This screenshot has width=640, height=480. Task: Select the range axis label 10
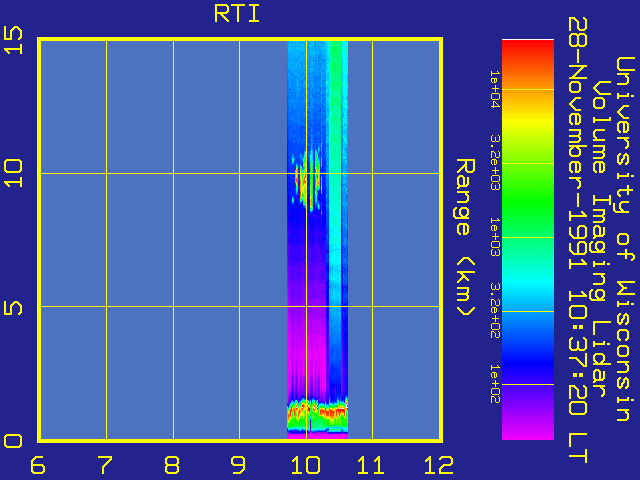[13, 173]
